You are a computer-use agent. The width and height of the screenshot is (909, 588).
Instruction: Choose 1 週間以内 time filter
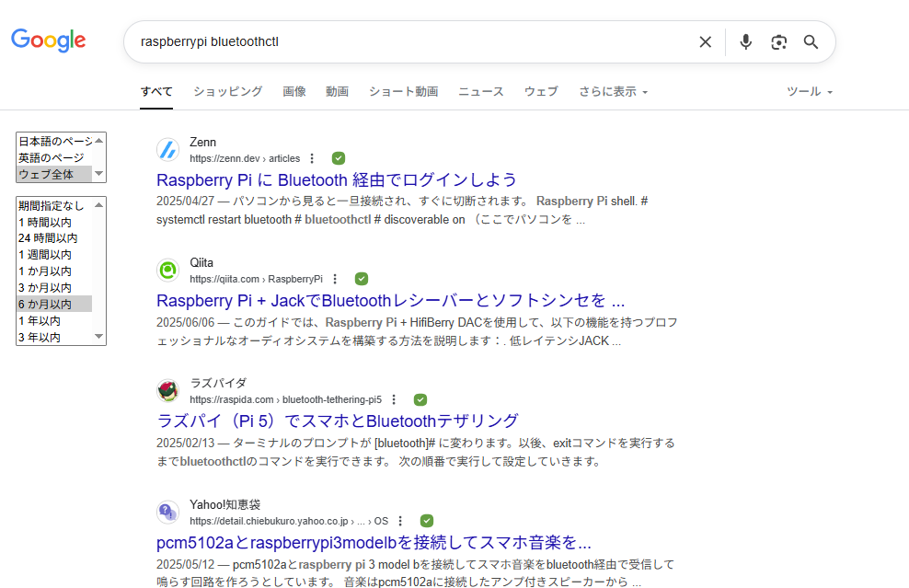pos(54,255)
